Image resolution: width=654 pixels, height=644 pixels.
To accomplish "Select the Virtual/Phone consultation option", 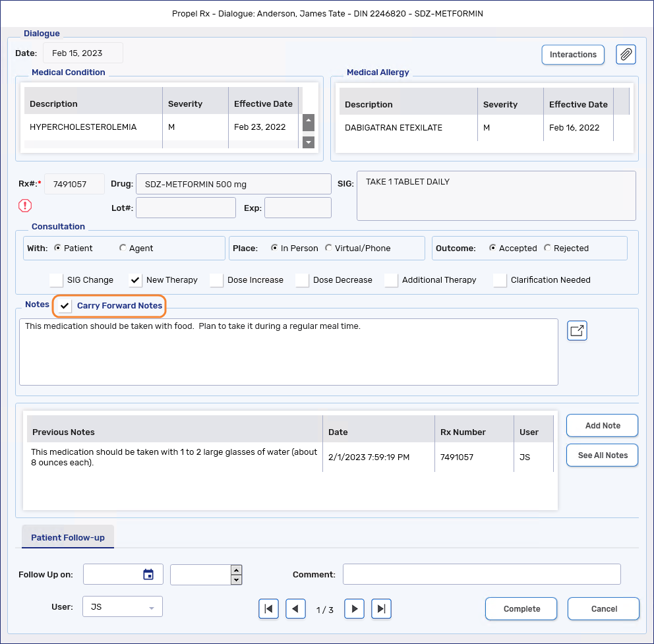I will point(328,249).
